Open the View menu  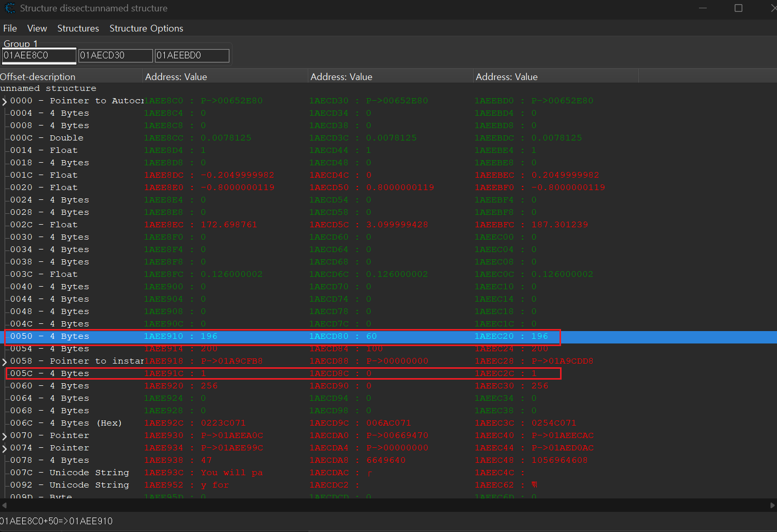[37, 28]
